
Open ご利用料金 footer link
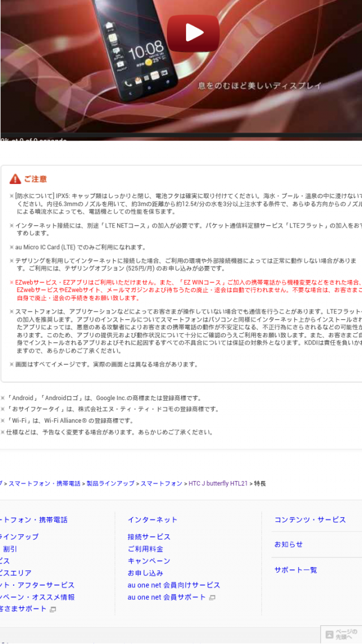point(145,549)
